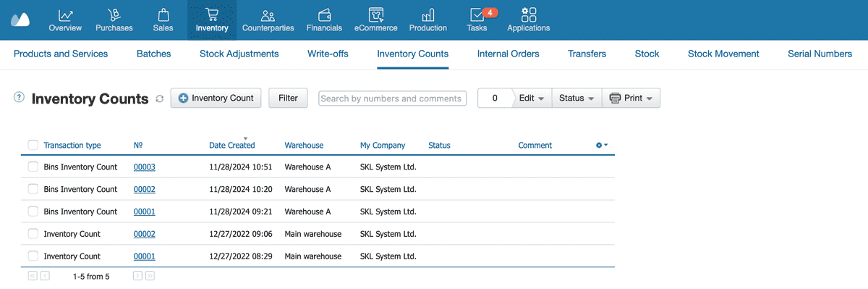The width and height of the screenshot is (868, 289).
Task: Click the cloud logo icon
Action: click(20, 20)
